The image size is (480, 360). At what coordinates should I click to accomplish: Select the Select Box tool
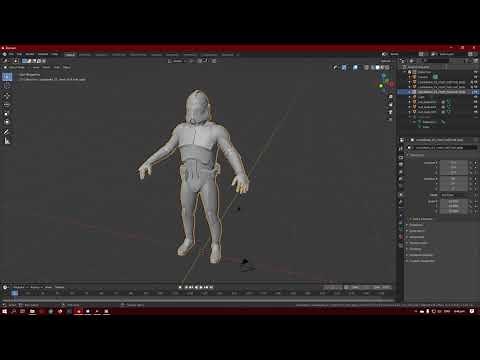pyautogui.click(x=7, y=77)
